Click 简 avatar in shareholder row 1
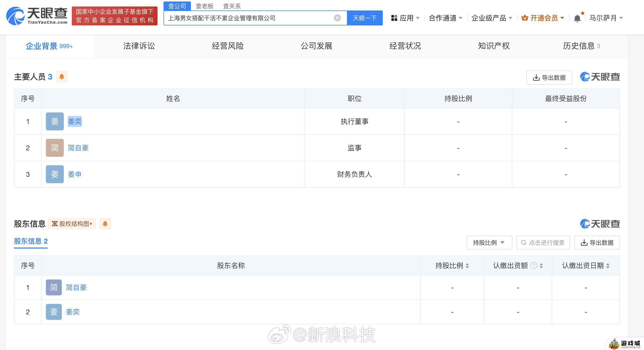644x350 pixels. tap(54, 287)
